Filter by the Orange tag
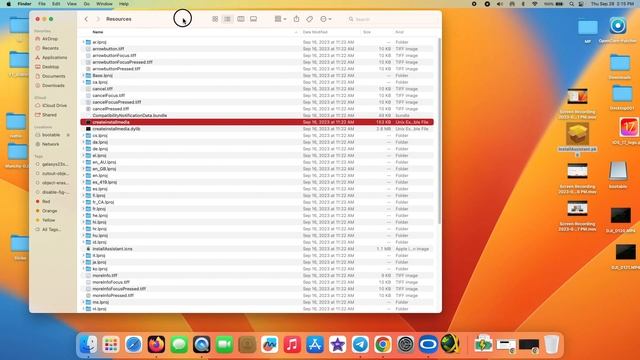This screenshot has height=360, width=640. (x=49, y=211)
